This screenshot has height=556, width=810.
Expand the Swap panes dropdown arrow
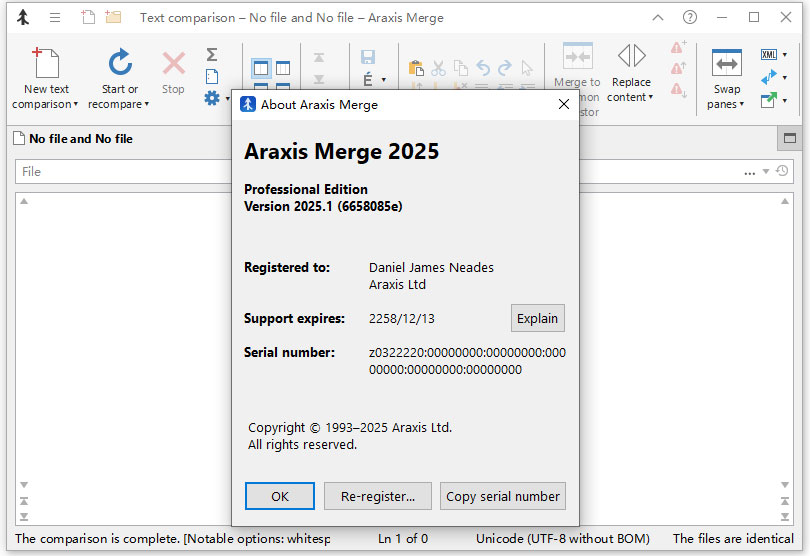point(742,104)
